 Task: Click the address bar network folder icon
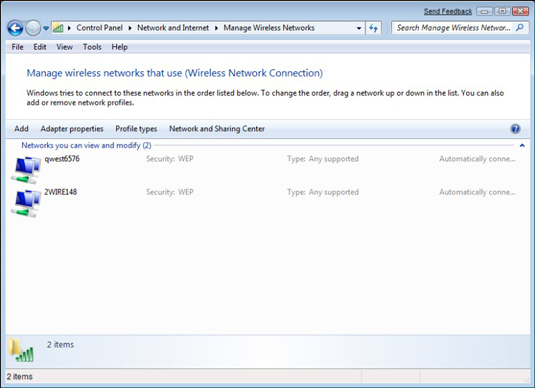(x=58, y=28)
